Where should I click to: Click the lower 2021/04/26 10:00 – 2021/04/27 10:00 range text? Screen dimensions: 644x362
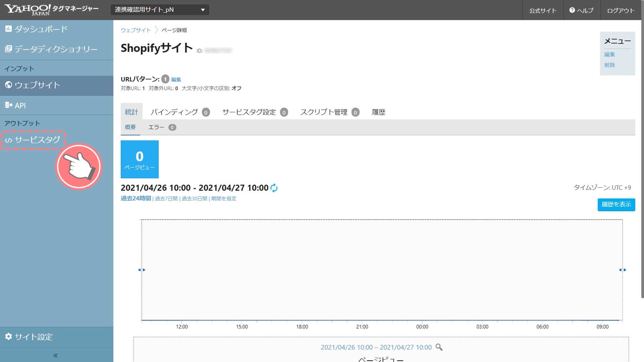pos(376,348)
